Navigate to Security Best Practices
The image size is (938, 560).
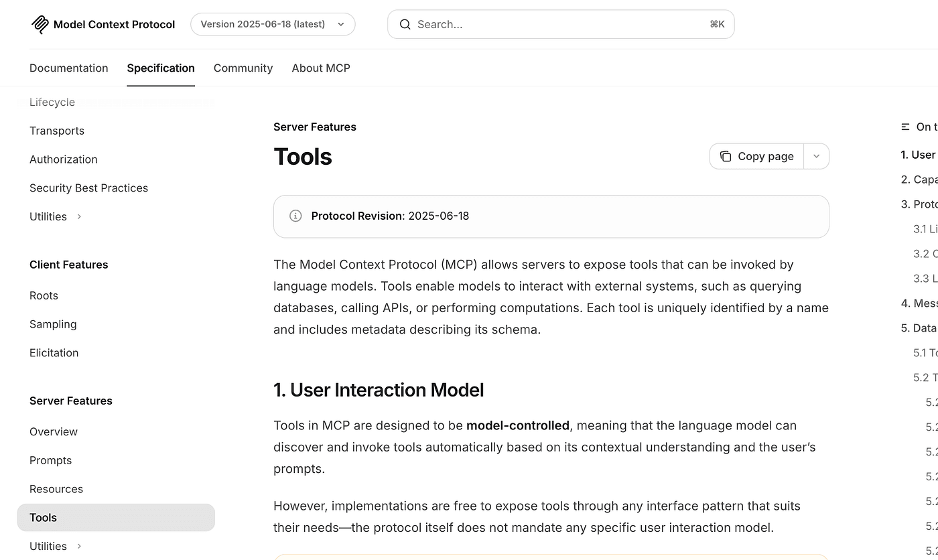click(88, 188)
